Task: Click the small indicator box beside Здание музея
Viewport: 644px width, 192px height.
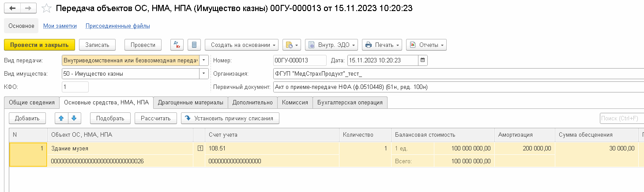Action: tap(200, 149)
